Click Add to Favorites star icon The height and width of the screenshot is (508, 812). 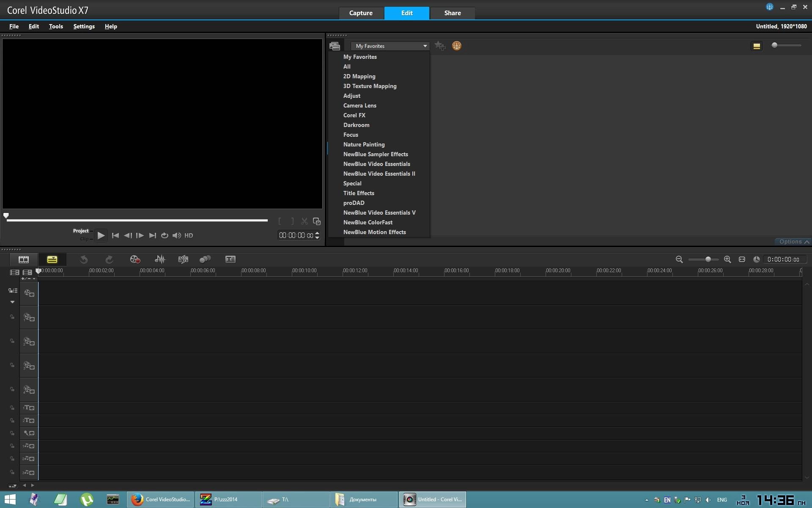coord(440,46)
